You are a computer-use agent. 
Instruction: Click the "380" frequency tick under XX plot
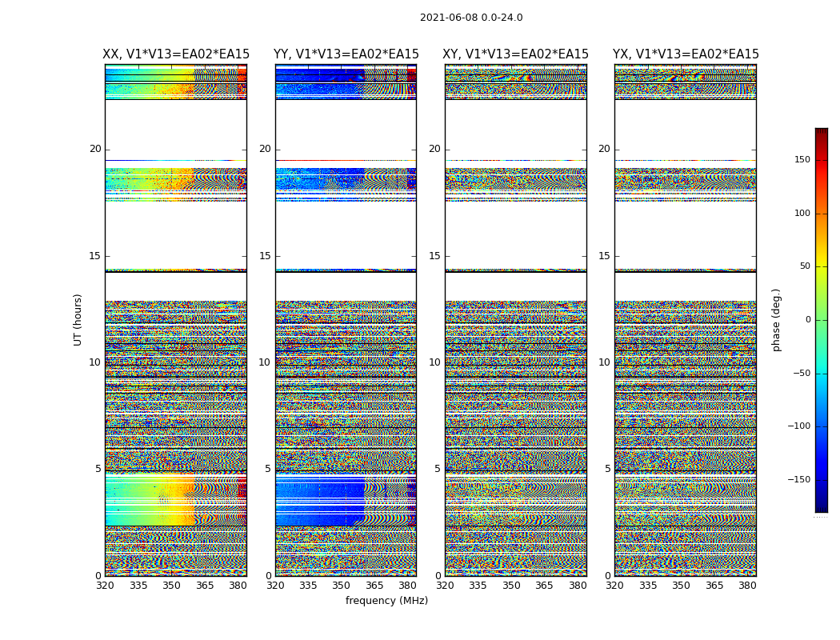pos(238,586)
